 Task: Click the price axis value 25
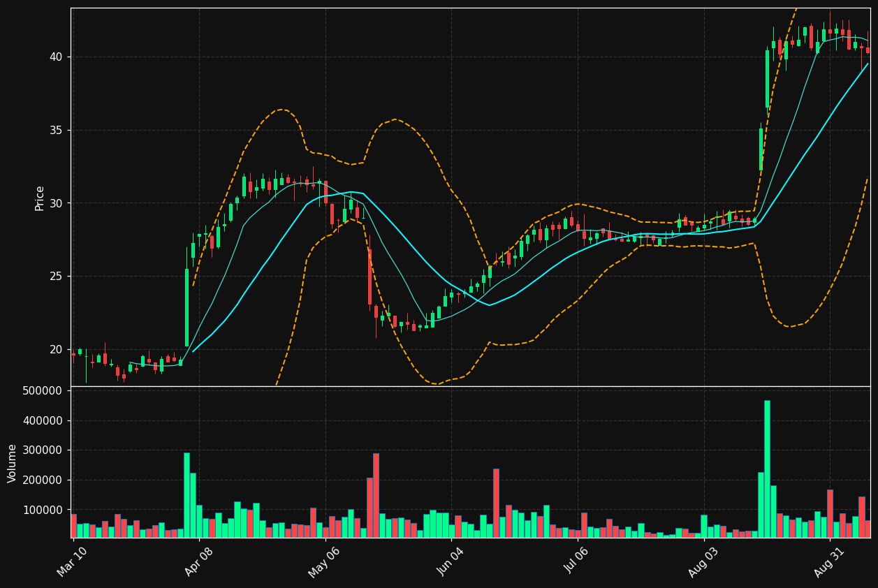coord(55,276)
